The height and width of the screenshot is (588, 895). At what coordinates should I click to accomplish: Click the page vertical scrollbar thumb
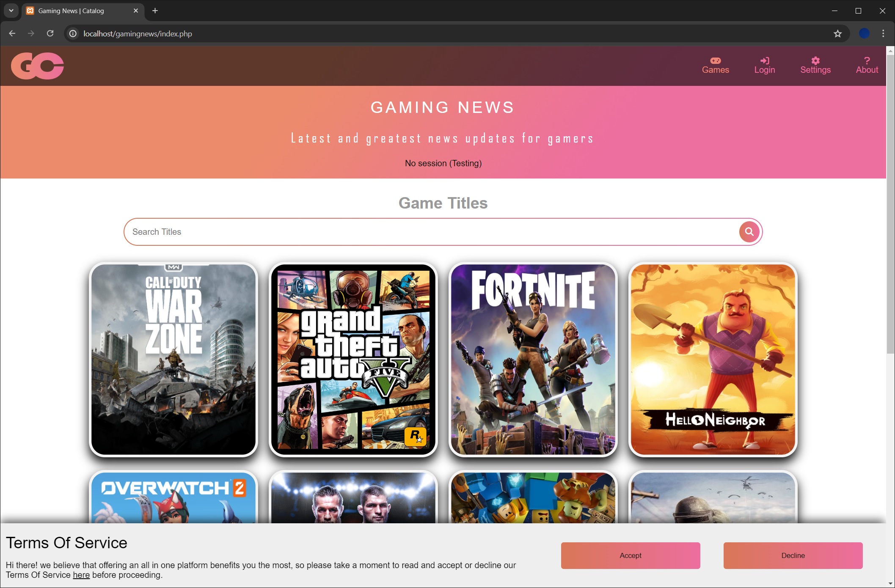(x=890, y=204)
